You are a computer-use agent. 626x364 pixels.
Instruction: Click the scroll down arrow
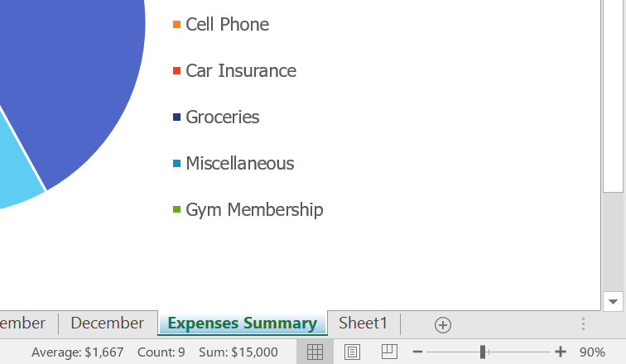click(613, 301)
